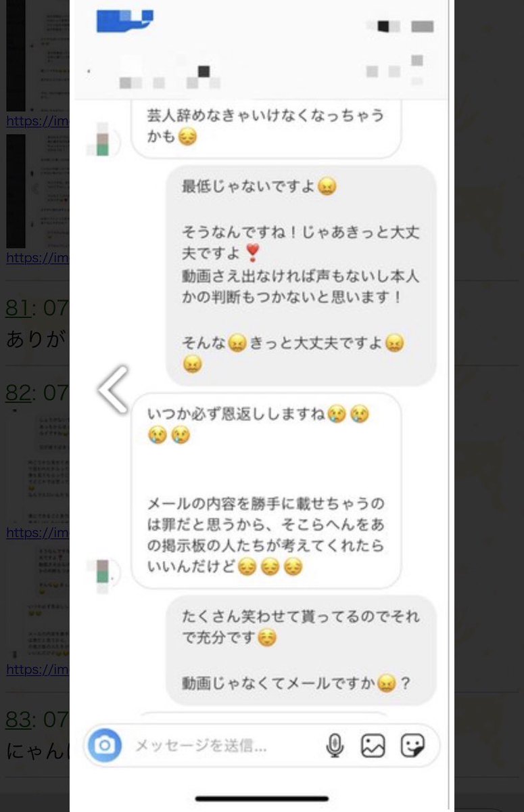The height and width of the screenshot is (812, 524).
Task: Select the たくさん笑わせて貰ってる message bubble
Action: (301, 650)
